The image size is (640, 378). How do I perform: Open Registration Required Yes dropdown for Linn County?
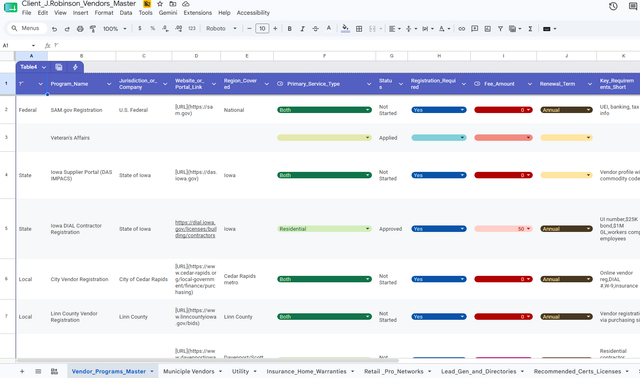point(439,317)
